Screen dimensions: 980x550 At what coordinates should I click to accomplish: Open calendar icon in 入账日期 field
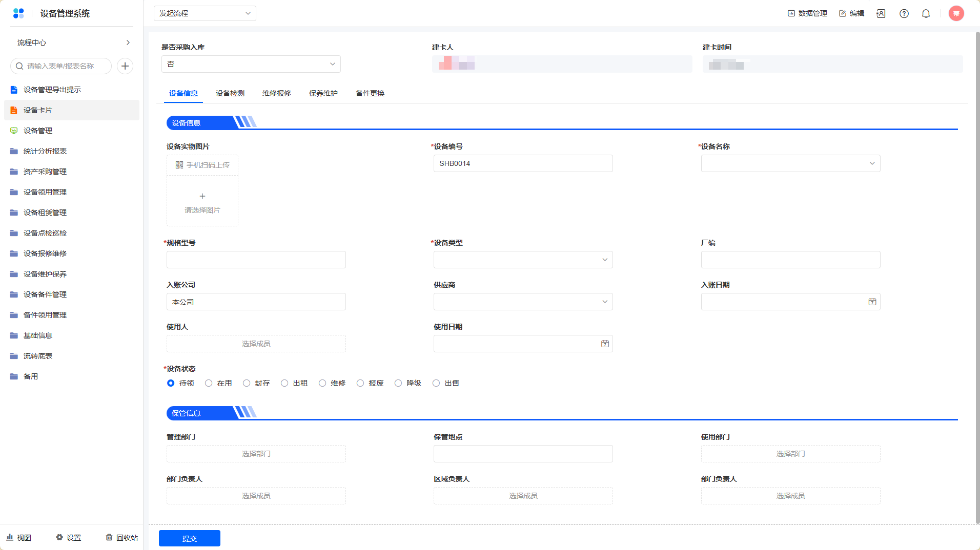872,302
